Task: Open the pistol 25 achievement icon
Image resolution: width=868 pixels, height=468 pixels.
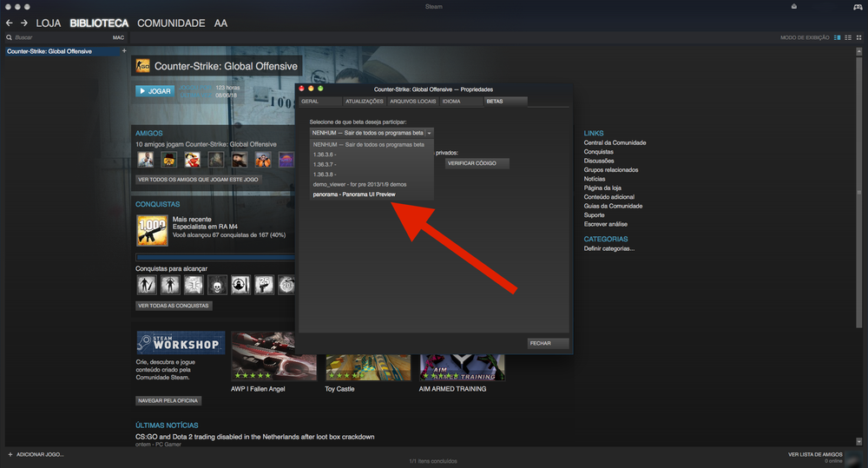Action: click(264, 286)
